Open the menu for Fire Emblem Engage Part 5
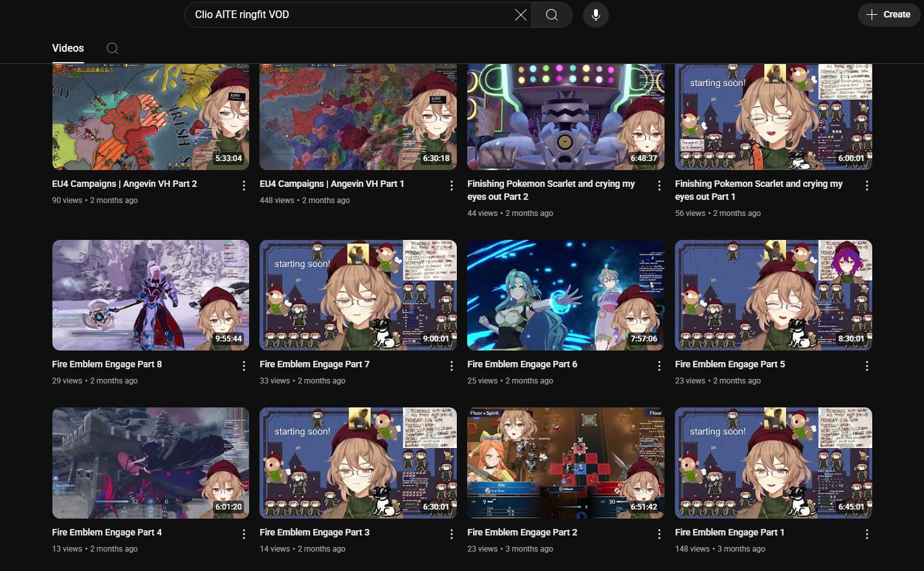924x571 pixels. pyautogui.click(x=867, y=366)
